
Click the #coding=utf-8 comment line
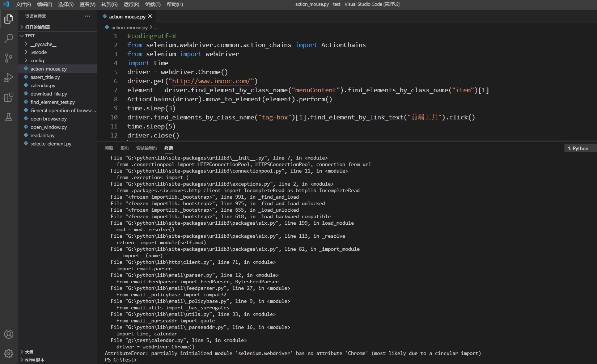pyautogui.click(x=152, y=36)
